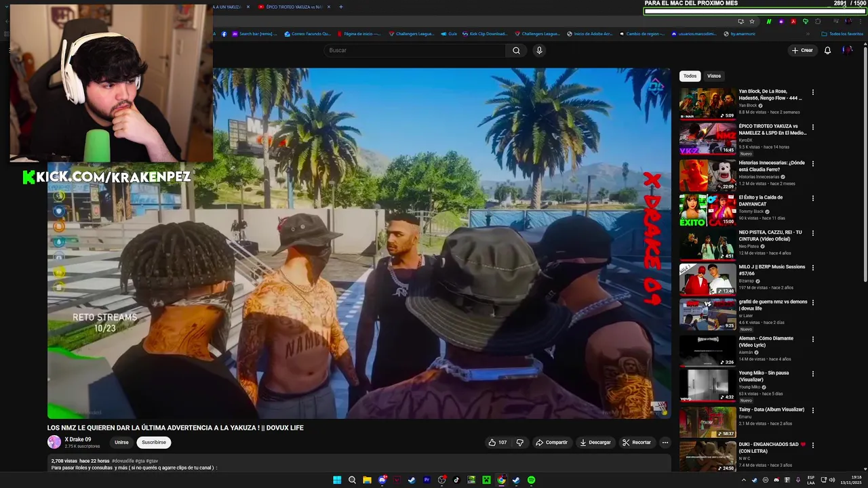Open the YouTube account avatar menu
Viewport: 868px width, 488px height.
click(x=847, y=50)
